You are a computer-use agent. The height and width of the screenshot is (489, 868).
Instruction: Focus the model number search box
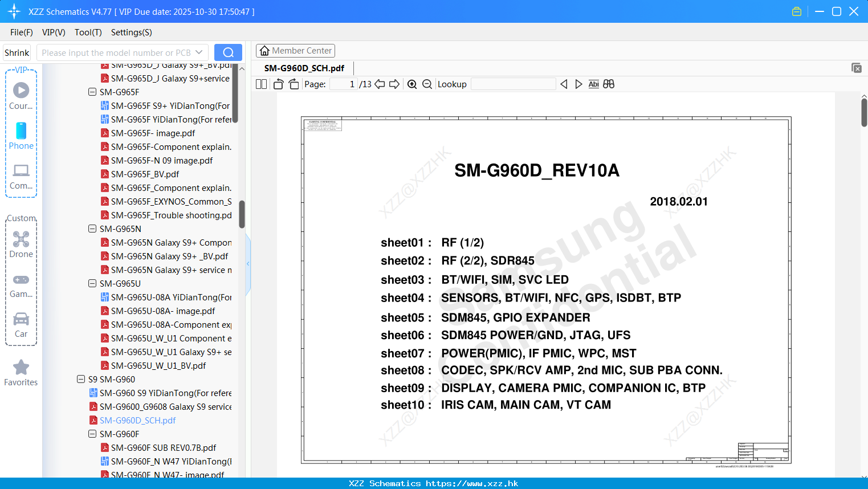tap(116, 52)
